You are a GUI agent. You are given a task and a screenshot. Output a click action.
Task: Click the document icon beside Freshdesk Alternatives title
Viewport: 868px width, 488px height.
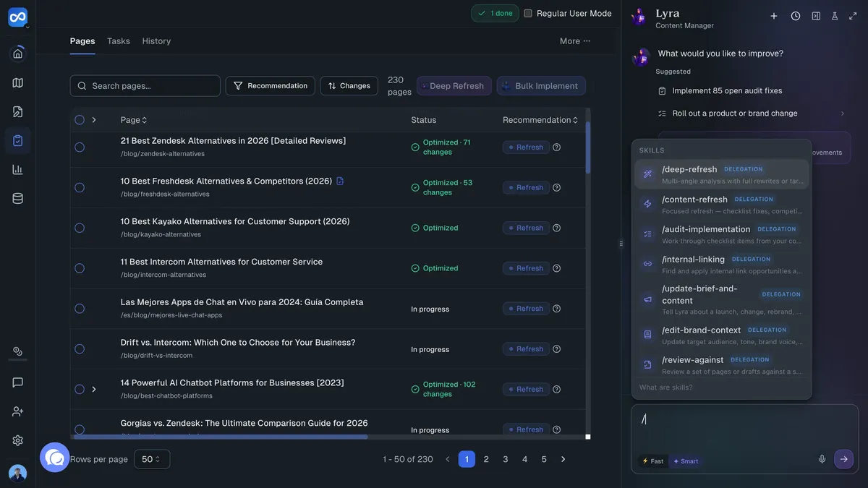pyautogui.click(x=340, y=181)
